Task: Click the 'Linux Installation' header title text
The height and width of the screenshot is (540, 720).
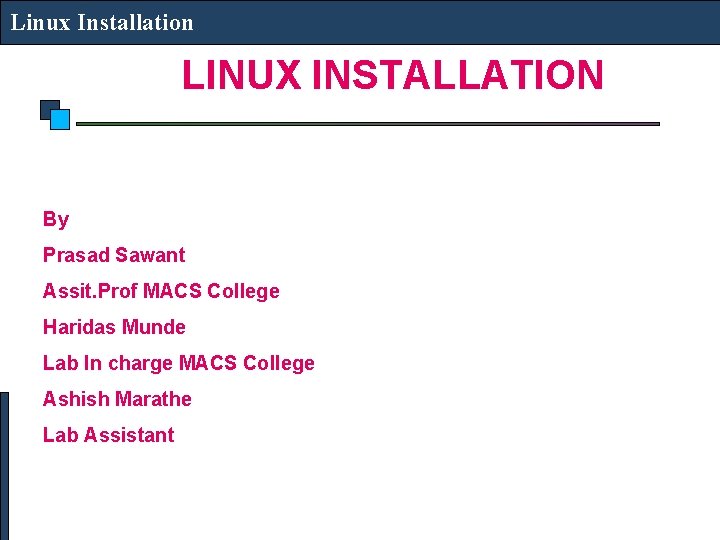Action: (x=101, y=22)
